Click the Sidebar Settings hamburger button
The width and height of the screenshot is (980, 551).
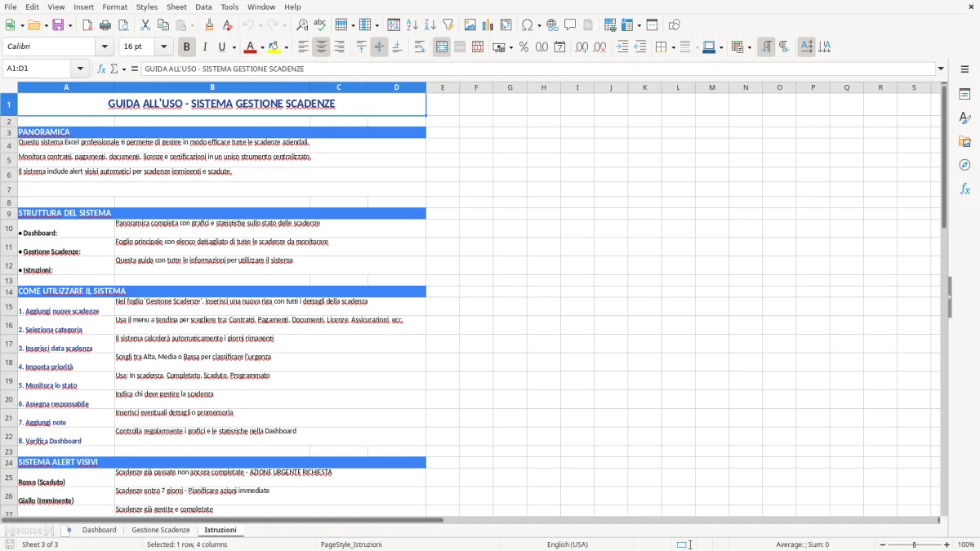964,69
